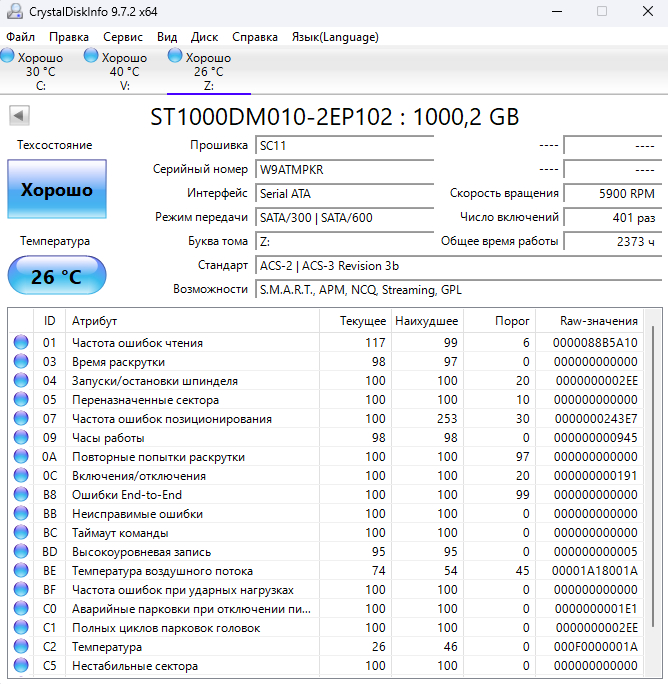Click the Хорошо health status button
The width and height of the screenshot is (668, 684).
(x=57, y=190)
